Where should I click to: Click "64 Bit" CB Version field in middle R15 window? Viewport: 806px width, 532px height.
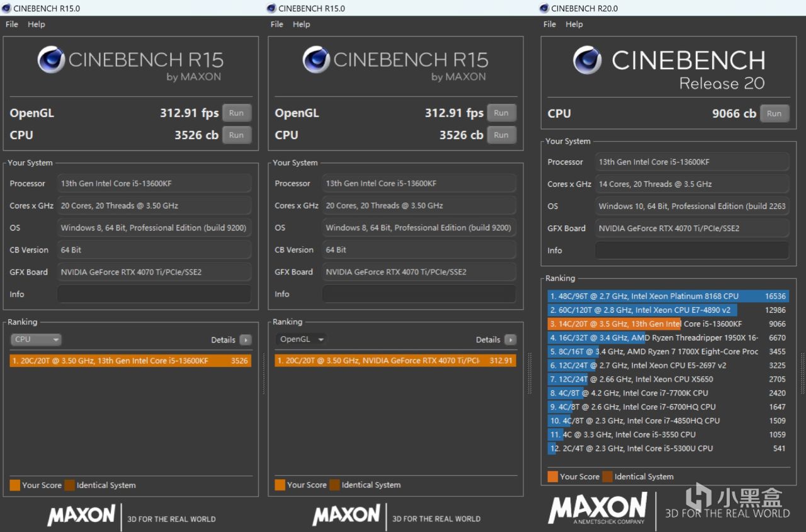(419, 250)
